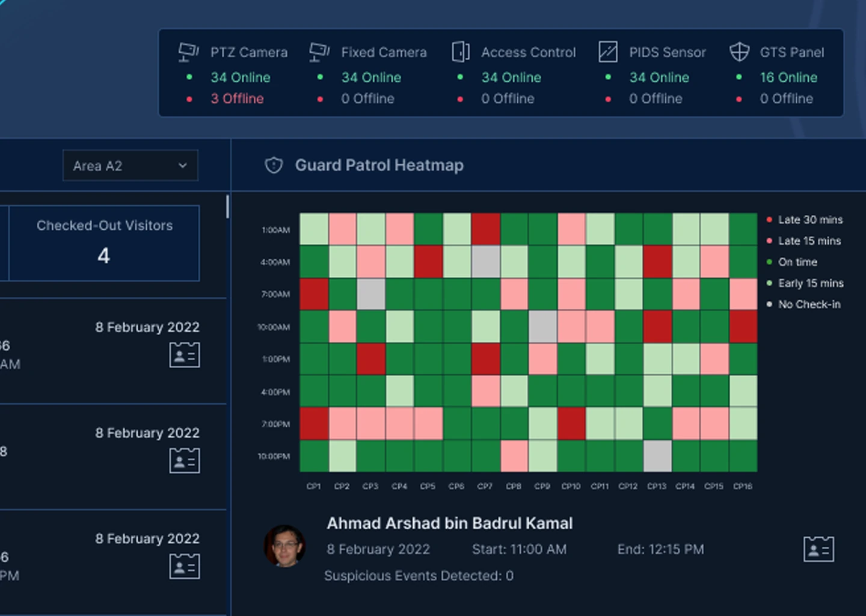Click the Fixed Camera icon
The height and width of the screenshot is (616, 866).
pyautogui.click(x=319, y=52)
